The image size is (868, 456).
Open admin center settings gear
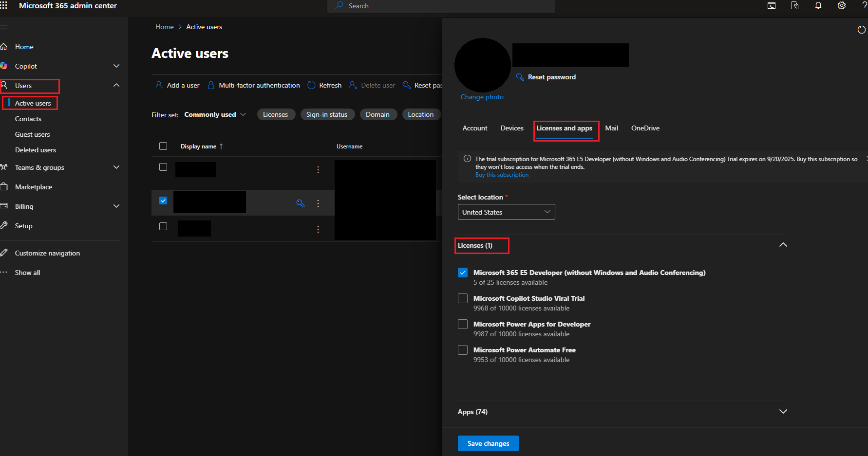click(842, 6)
